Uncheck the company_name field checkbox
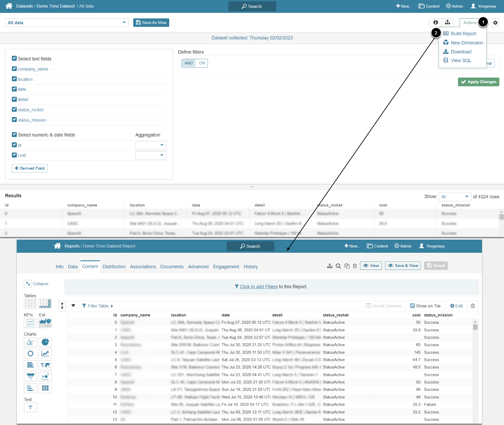The width and height of the screenshot is (504, 425). tap(14, 69)
